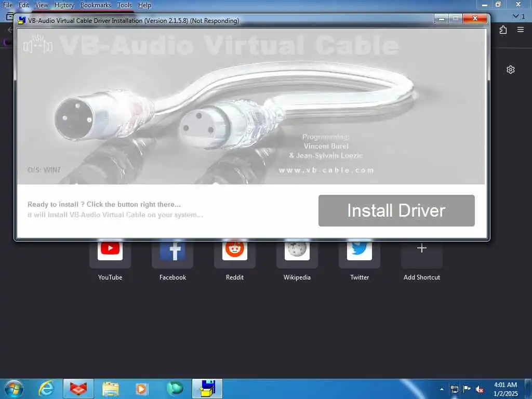This screenshot has width=532, height=399.
Task: Click the "Vincent Burel" credit text
Action: [326, 146]
